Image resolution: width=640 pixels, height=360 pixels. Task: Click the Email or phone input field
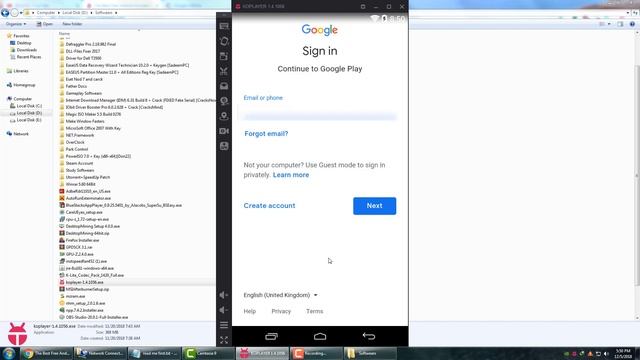tap(320, 111)
